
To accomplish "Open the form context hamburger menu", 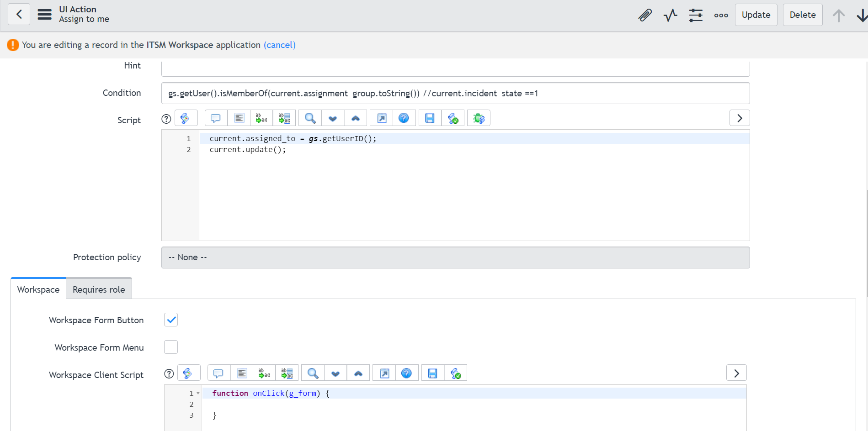I will [x=44, y=15].
